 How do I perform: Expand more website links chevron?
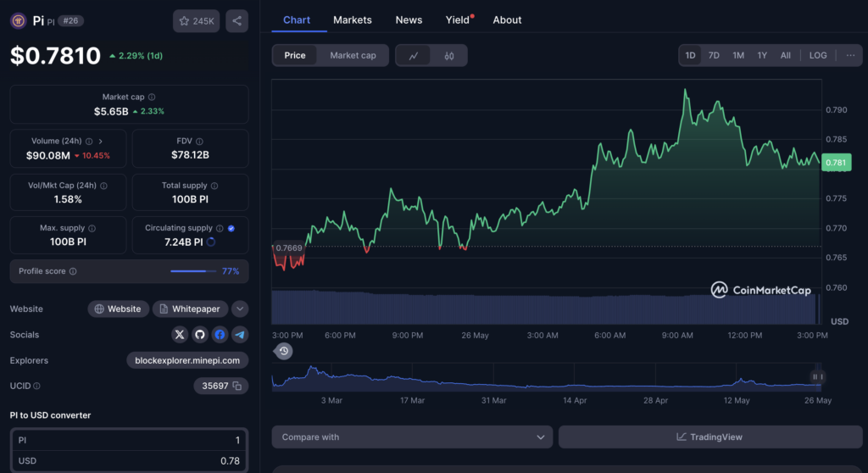coord(240,309)
